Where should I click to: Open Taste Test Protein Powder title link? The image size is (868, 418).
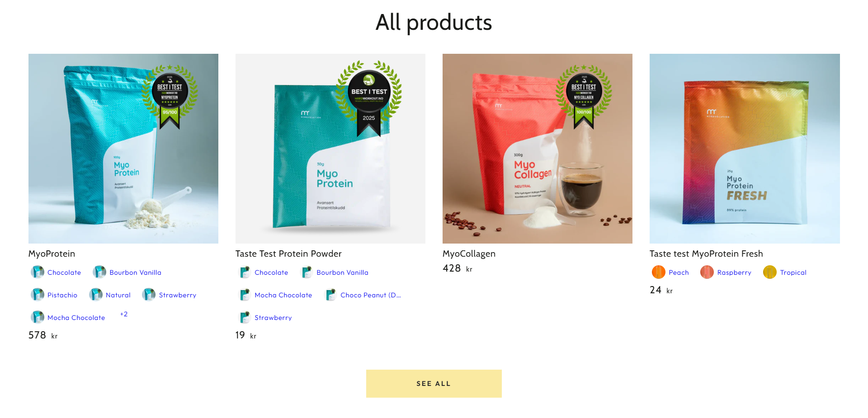pyautogui.click(x=288, y=254)
